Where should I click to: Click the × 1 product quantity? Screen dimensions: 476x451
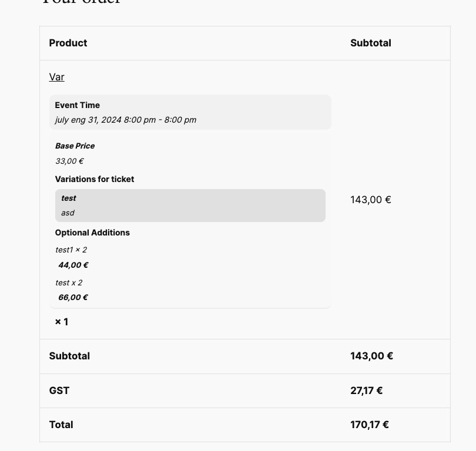(62, 322)
